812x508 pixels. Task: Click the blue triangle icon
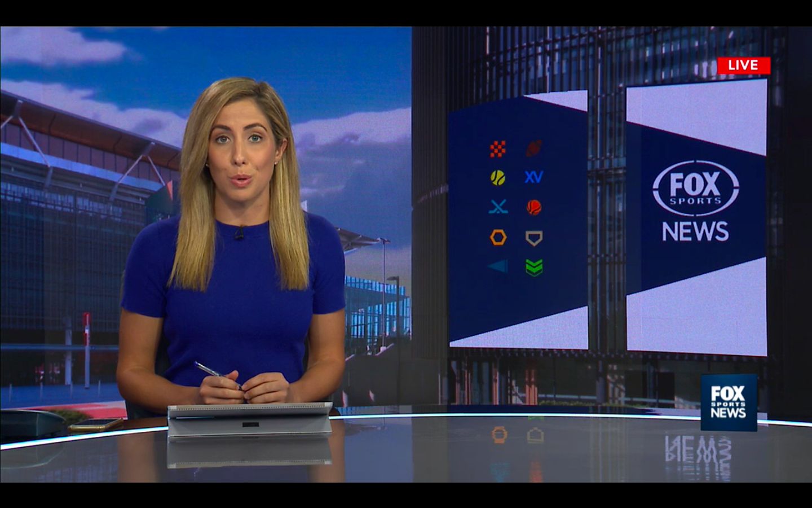pos(498,266)
